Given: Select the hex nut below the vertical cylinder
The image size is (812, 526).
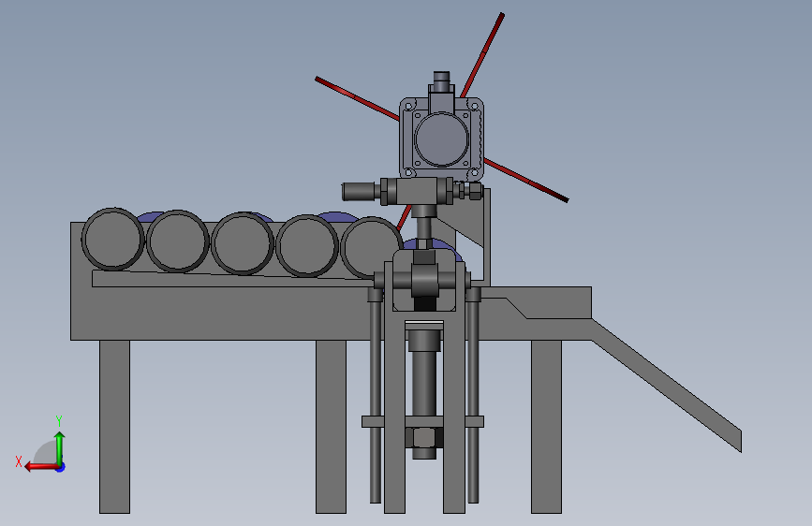Looking at the screenshot, I should coord(424,437).
